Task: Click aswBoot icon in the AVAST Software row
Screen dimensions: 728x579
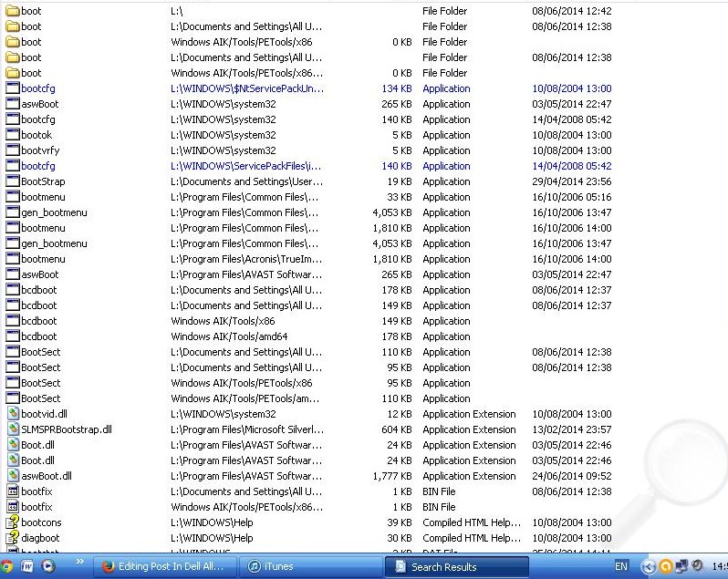Action: [x=13, y=274]
